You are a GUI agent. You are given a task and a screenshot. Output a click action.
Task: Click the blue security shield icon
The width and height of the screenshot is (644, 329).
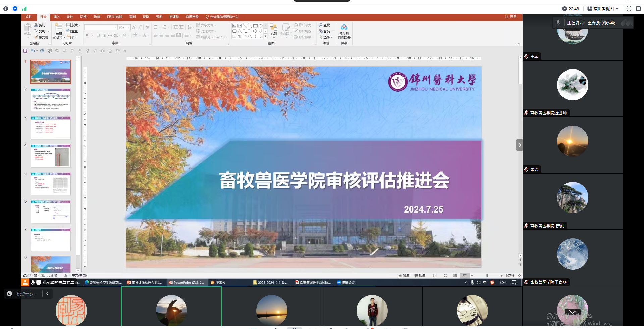coord(15,9)
